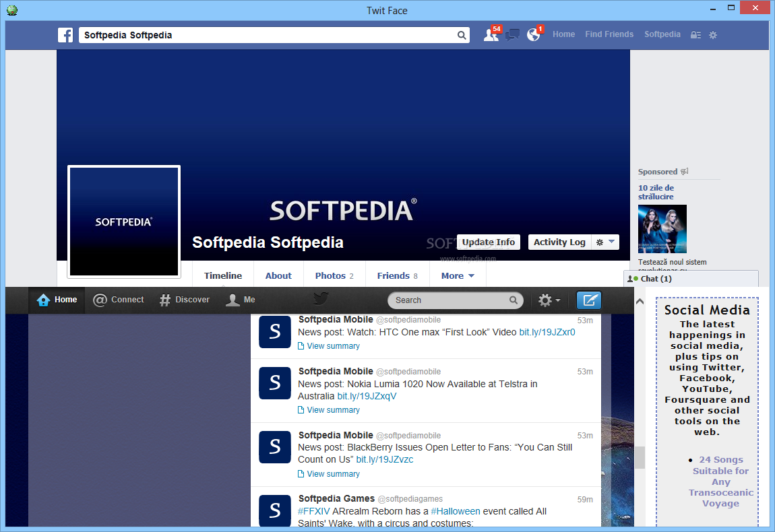Click the Sponsored megaphone icon
This screenshot has height=532, width=775.
point(685,172)
